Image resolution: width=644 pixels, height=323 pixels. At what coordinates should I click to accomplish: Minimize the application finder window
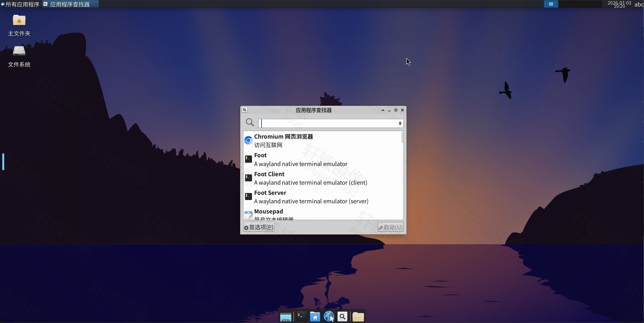(x=389, y=110)
